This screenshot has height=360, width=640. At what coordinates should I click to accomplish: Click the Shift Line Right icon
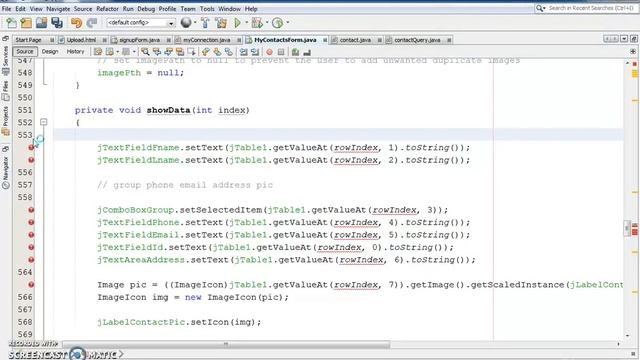pos(255,52)
